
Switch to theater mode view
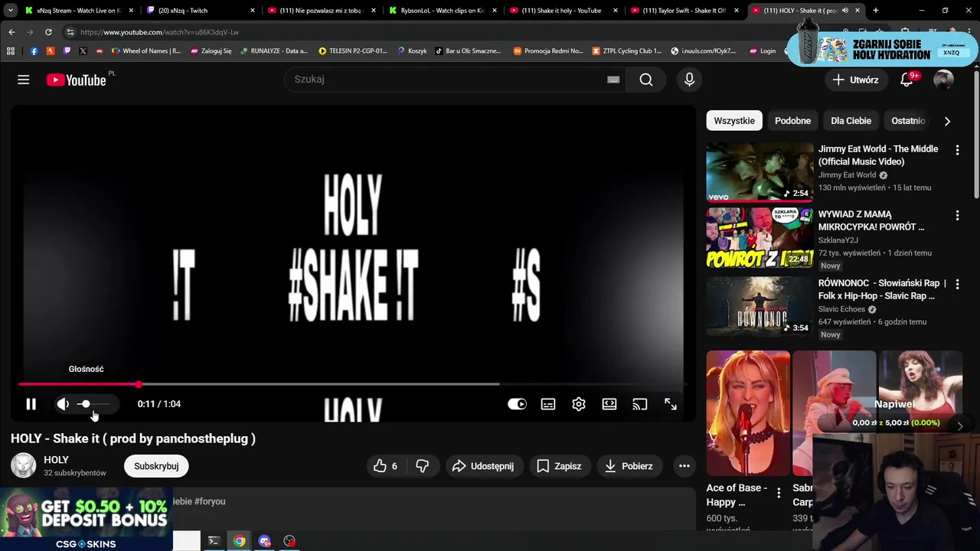click(609, 404)
